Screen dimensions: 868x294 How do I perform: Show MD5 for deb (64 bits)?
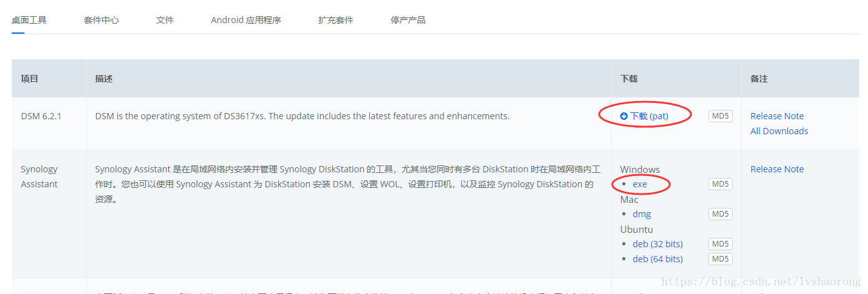point(720,259)
